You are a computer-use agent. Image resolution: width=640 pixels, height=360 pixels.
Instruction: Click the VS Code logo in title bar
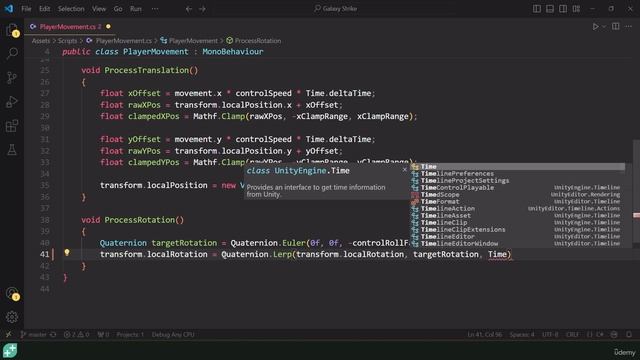point(9,9)
